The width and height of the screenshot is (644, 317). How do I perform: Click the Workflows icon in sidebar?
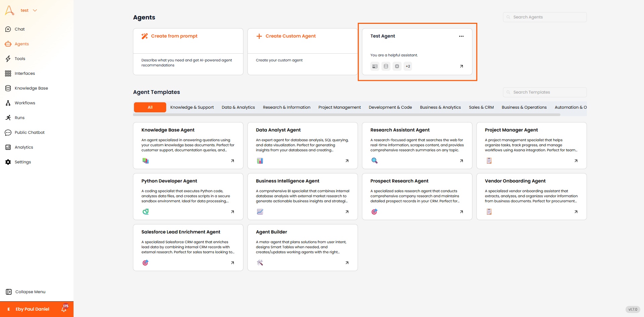coord(8,103)
